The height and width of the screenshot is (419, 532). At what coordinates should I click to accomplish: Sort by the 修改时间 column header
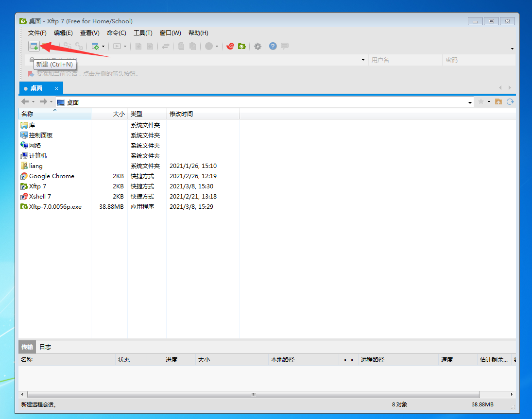click(x=203, y=114)
